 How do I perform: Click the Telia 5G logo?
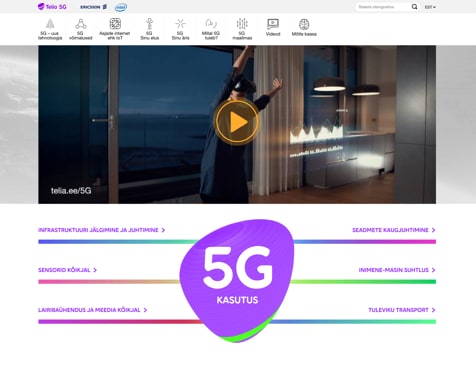click(x=52, y=7)
